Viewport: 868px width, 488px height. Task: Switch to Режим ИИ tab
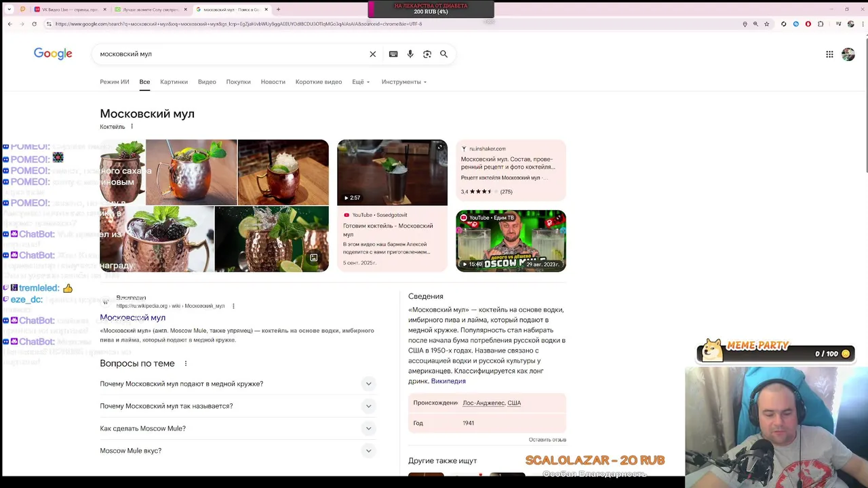pos(115,82)
